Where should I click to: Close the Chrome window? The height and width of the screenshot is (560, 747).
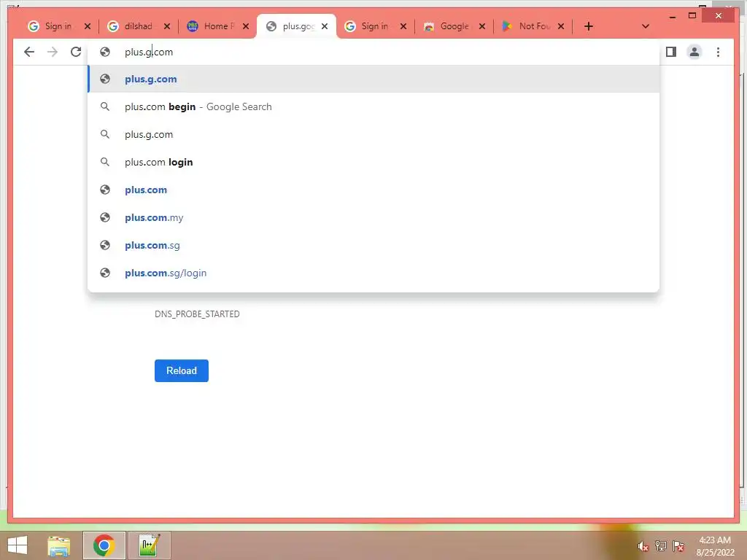click(x=719, y=16)
